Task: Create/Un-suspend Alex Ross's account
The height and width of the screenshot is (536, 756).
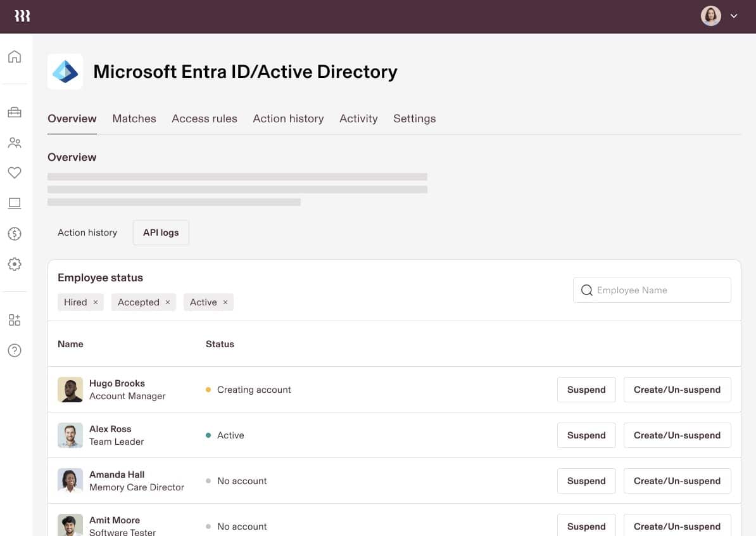Action: (677, 435)
